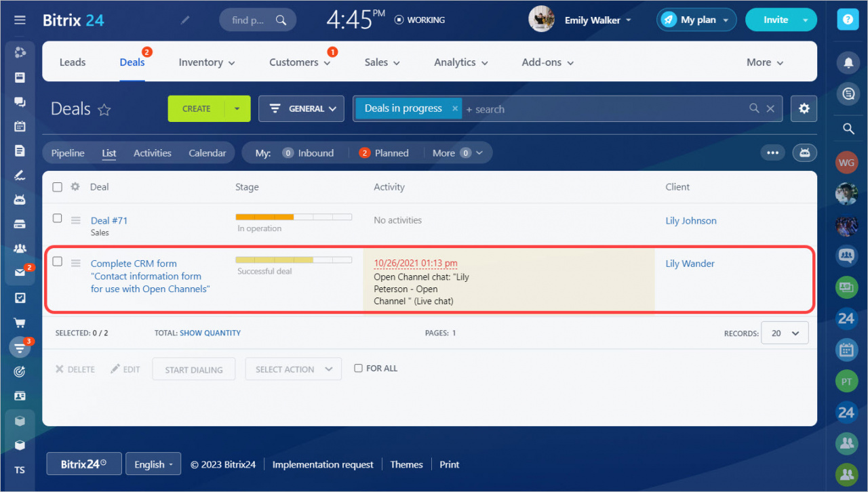Open the gear settings button beside search
This screenshot has height=492, width=868.
tap(804, 108)
